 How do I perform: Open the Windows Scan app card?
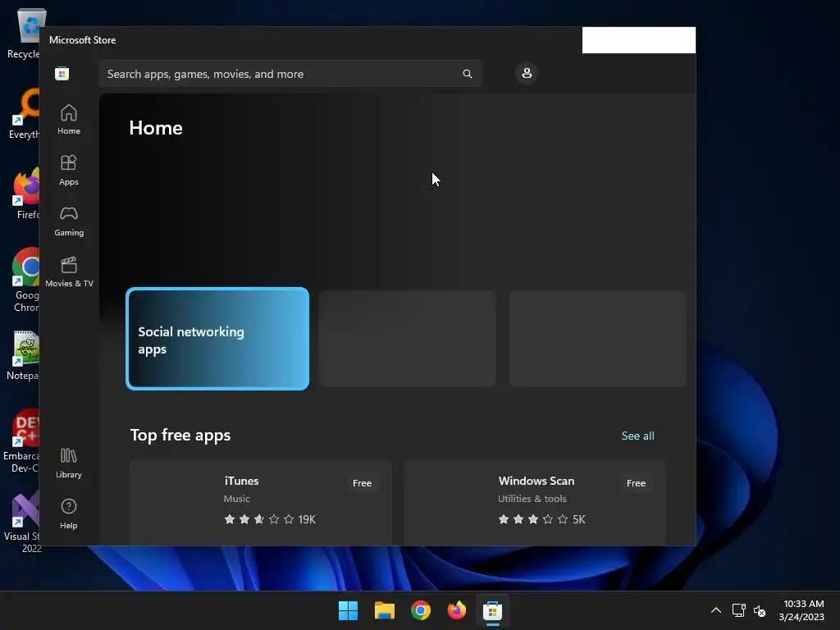coord(535,503)
